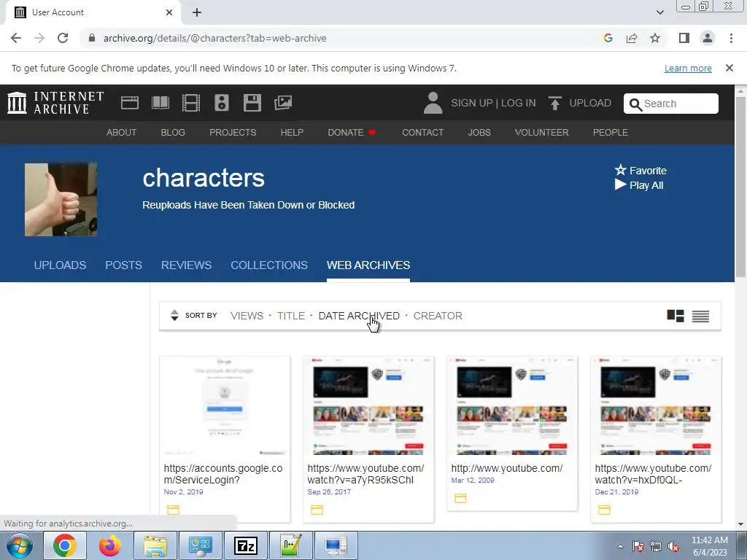
Task: Open the Texts book icon
Action: [x=160, y=103]
